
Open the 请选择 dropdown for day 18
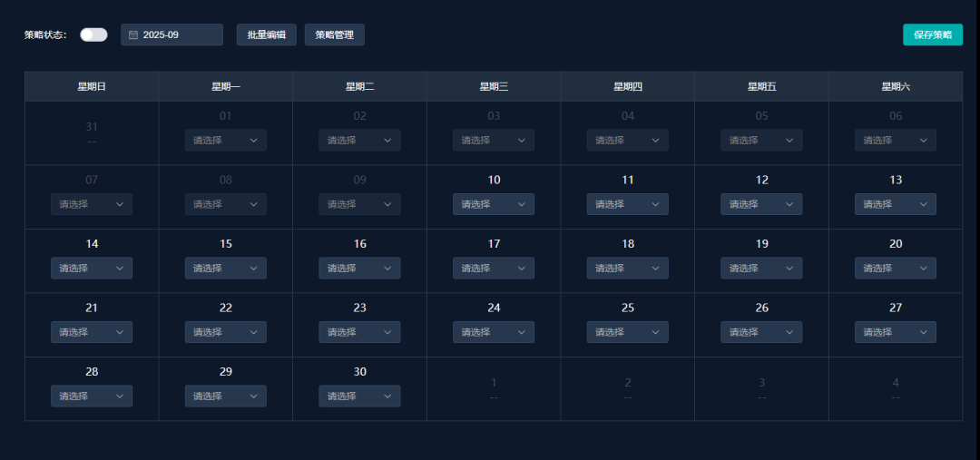tap(628, 269)
